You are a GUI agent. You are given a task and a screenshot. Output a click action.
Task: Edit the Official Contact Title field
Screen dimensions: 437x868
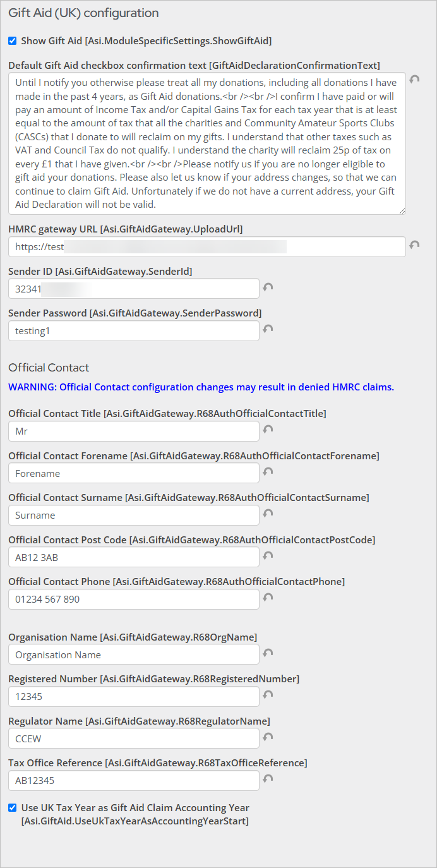(134, 431)
